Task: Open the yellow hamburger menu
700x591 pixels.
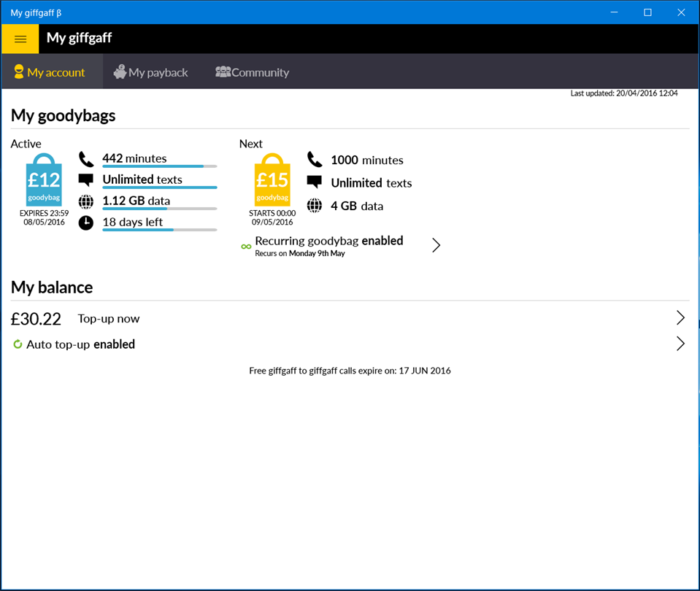Action: (20, 39)
